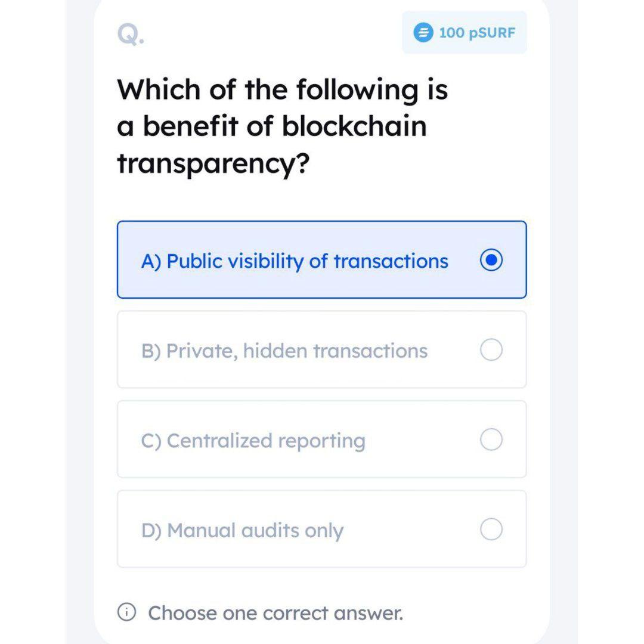Choose the Manual audits only answer text
Viewport: 644px width, 644px height.
click(x=255, y=530)
